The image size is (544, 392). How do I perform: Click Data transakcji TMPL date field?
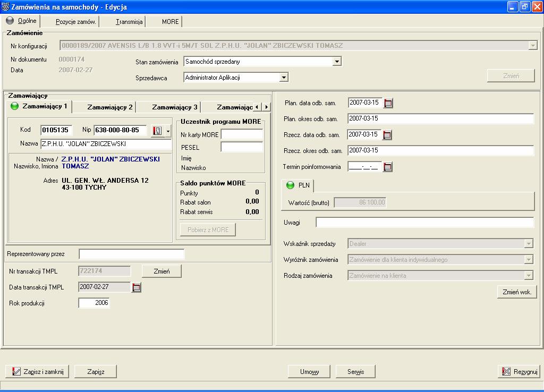105,287
